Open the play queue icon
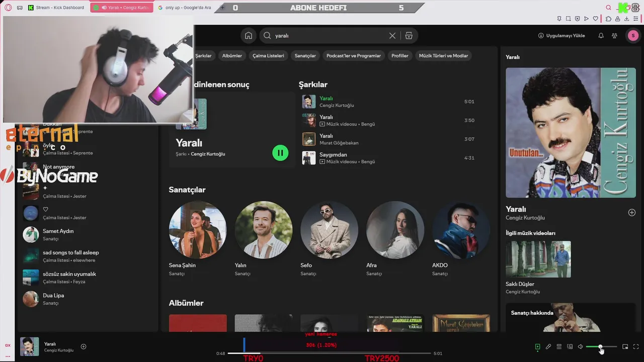The image size is (644, 362). coord(559,346)
